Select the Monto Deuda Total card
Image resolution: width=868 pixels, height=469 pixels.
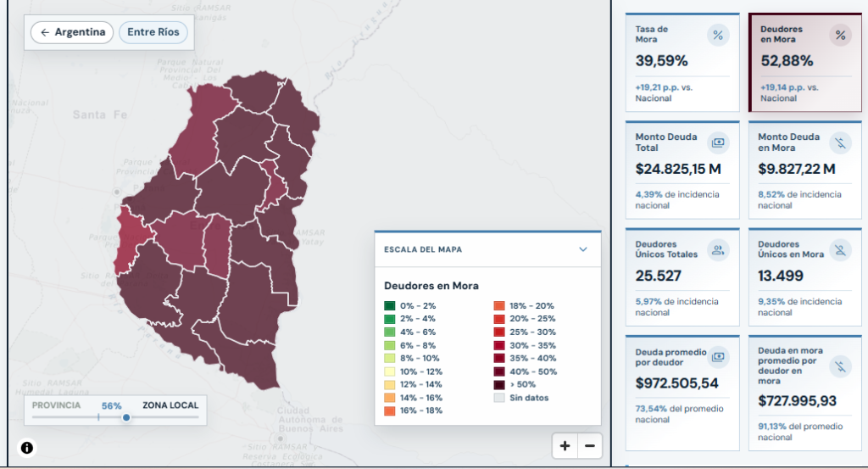(682, 170)
